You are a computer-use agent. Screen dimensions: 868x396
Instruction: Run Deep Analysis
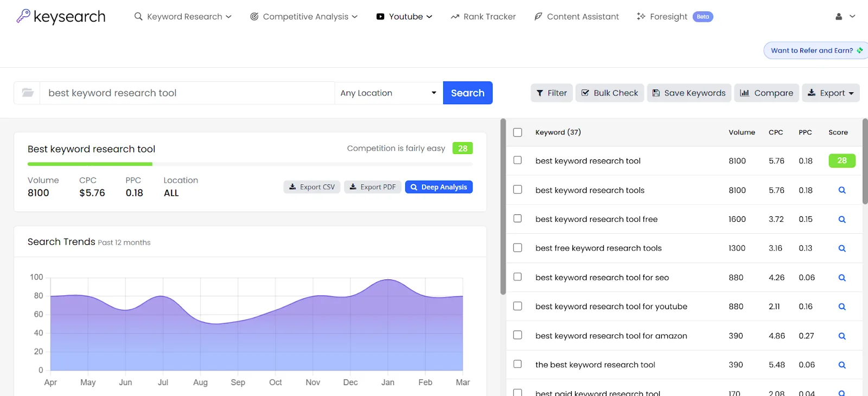pyautogui.click(x=439, y=187)
